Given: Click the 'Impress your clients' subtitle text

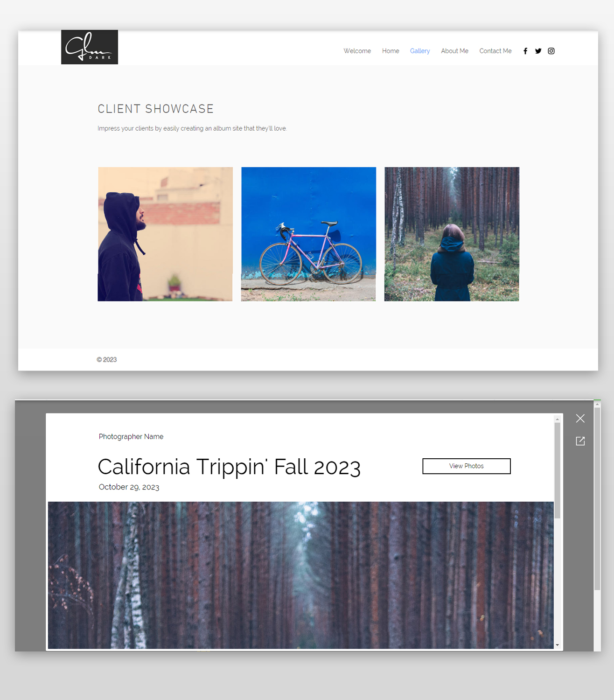Looking at the screenshot, I should pyautogui.click(x=192, y=128).
